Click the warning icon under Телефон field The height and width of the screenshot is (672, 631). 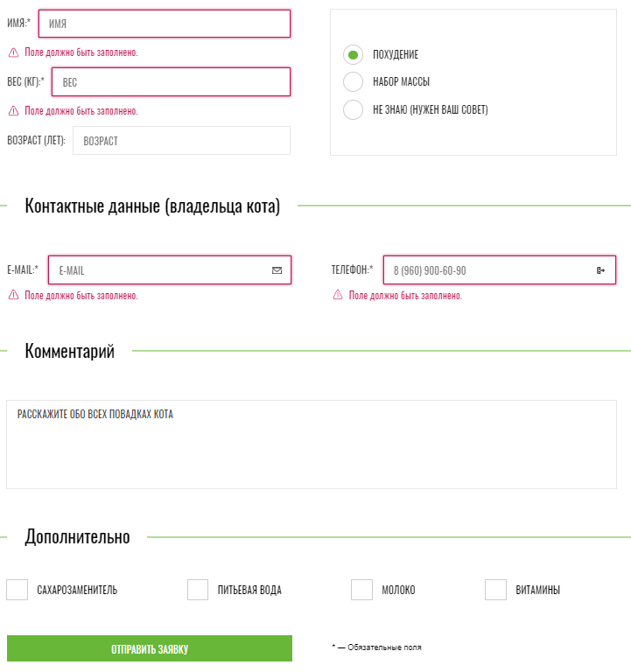tap(338, 295)
